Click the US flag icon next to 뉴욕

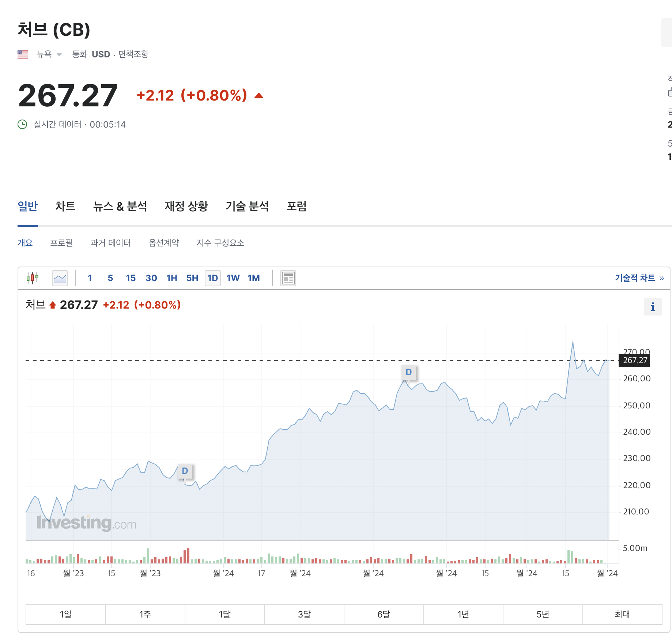pos(23,54)
